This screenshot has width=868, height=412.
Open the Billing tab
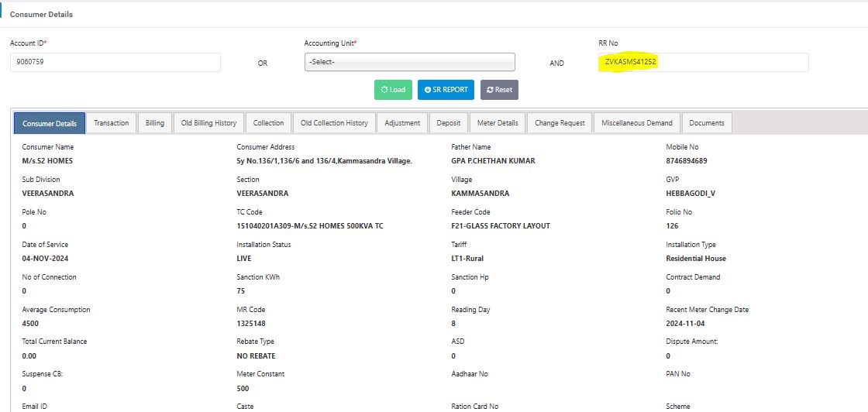(x=155, y=123)
